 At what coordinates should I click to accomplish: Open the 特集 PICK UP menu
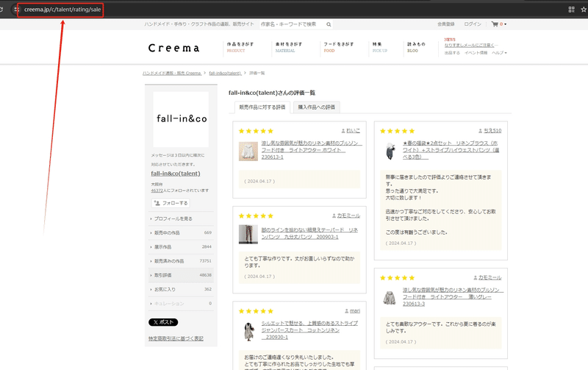point(379,47)
